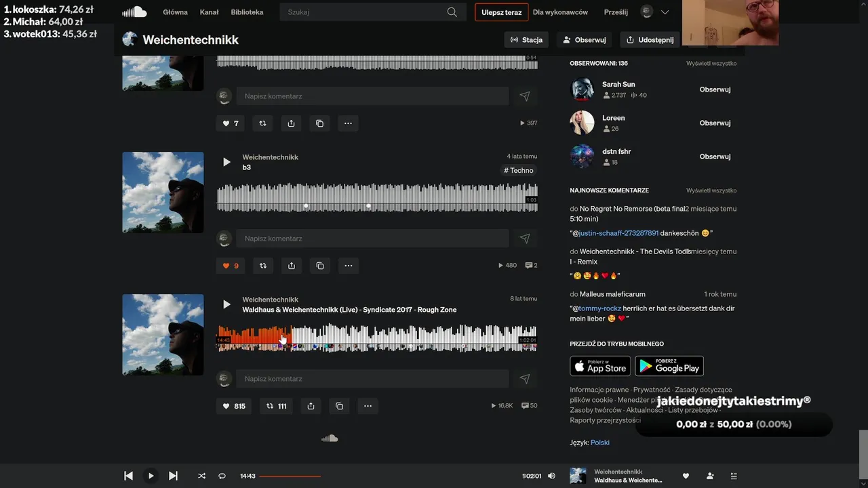This screenshot has height=488, width=868.
Task: View all Najnowsze komentarze
Action: tap(711, 190)
